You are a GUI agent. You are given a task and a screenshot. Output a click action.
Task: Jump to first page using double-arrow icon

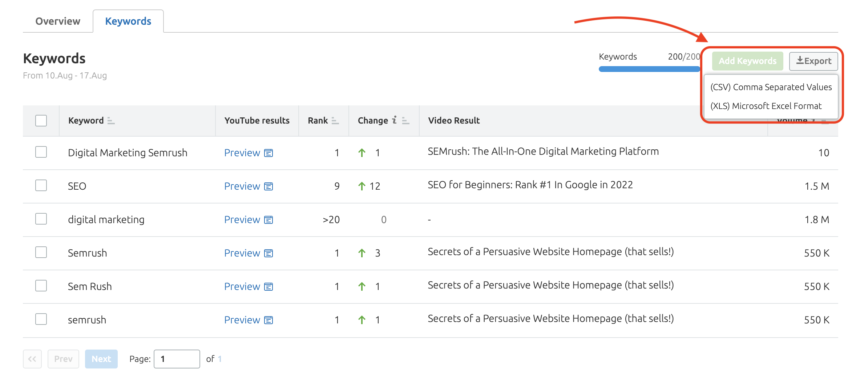[x=32, y=359]
